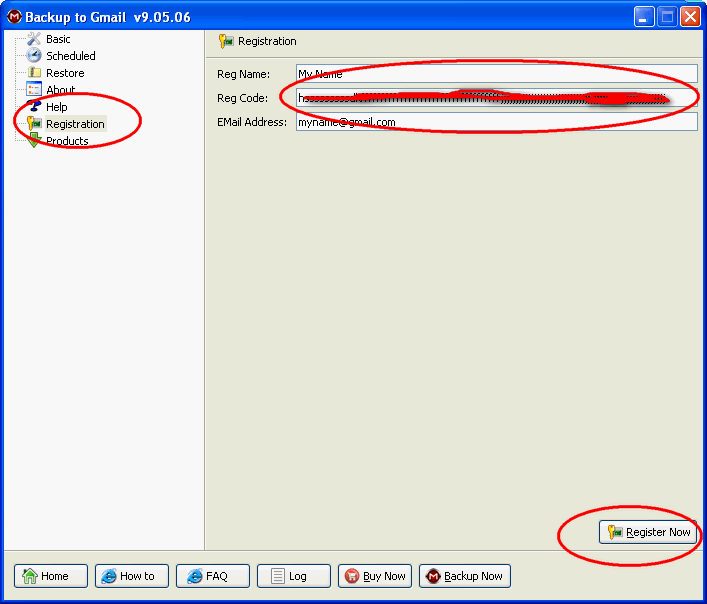Click the Reg Name label text

point(243,74)
